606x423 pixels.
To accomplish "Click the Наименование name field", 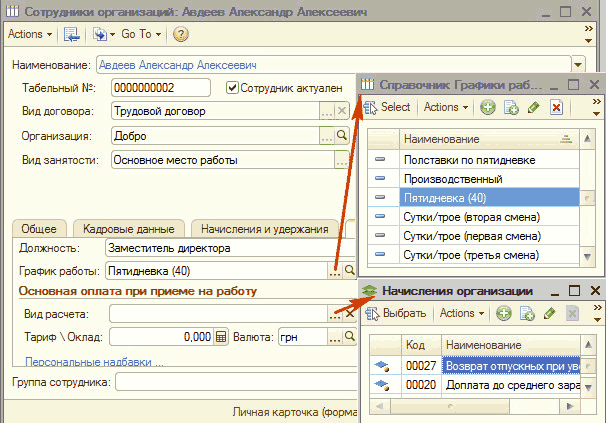I will tap(334, 65).
